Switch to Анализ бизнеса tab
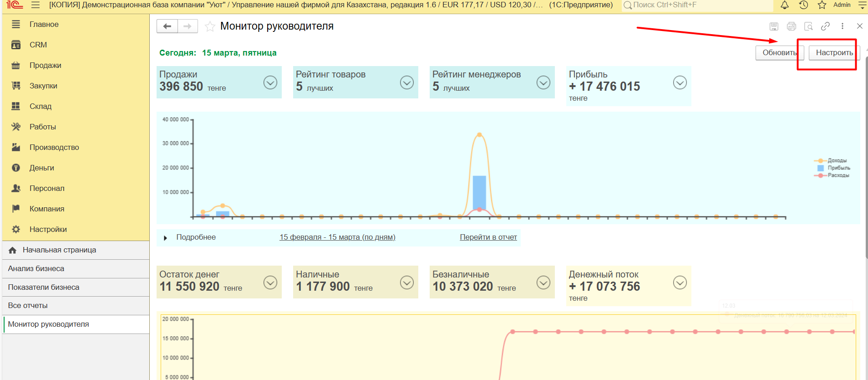Image resolution: width=868 pixels, height=380 pixels. pos(36,268)
